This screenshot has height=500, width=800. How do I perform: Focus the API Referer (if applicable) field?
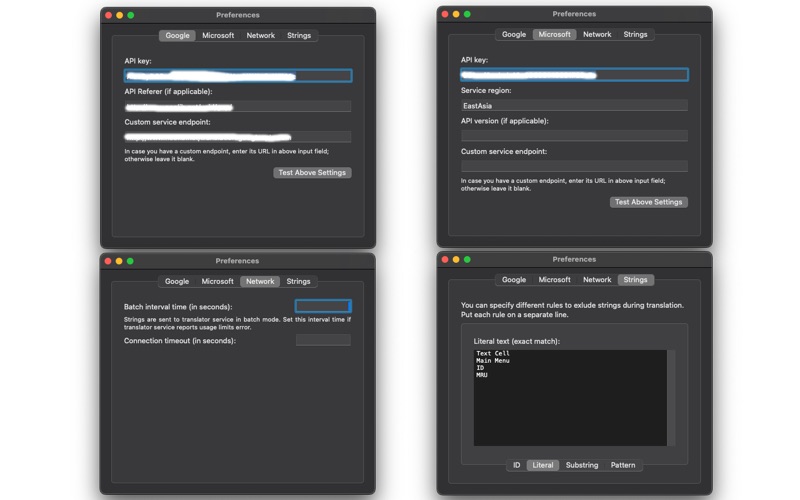(x=238, y=107)
